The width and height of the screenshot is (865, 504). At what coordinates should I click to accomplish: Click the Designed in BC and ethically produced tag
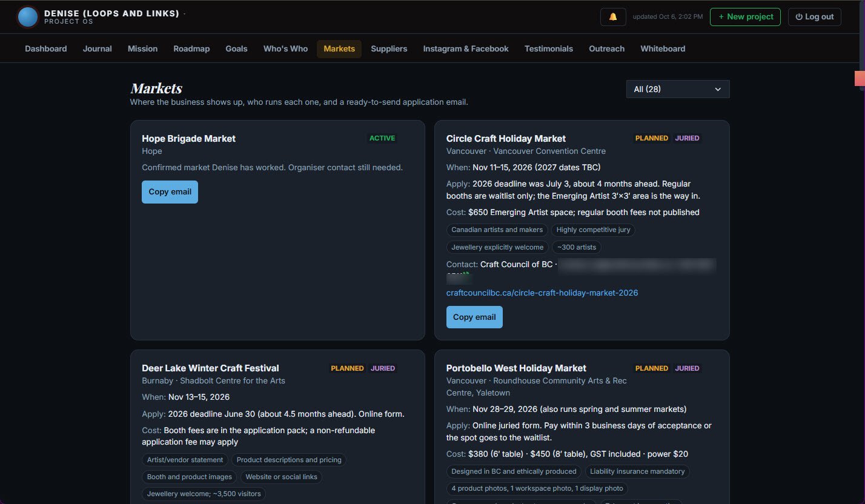[x=514, y=471]
